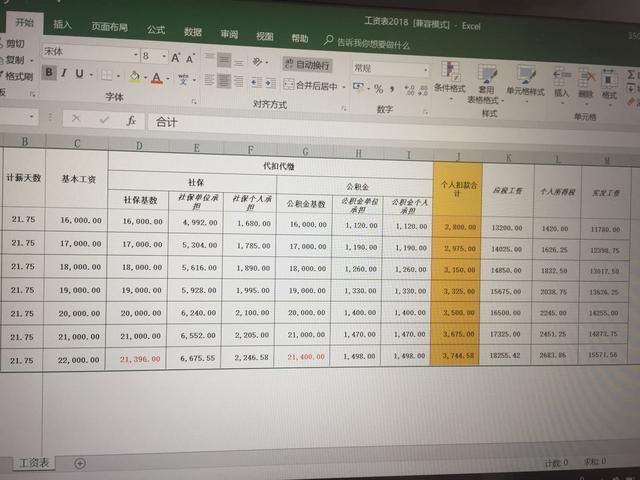Select the 工资表 sheet tab
The image size is (640, 480).
tap(33, 463)
